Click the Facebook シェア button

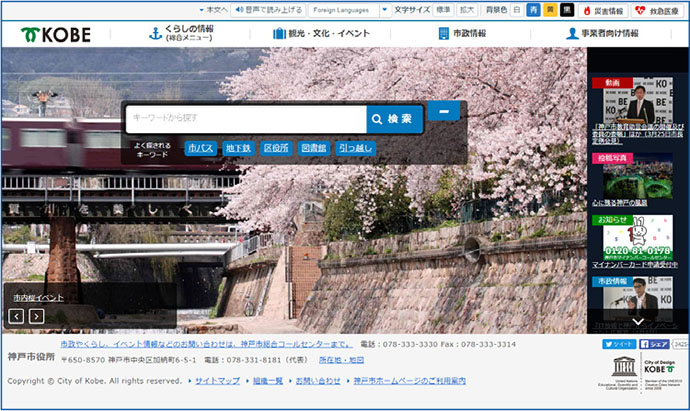tap(654, 344)
